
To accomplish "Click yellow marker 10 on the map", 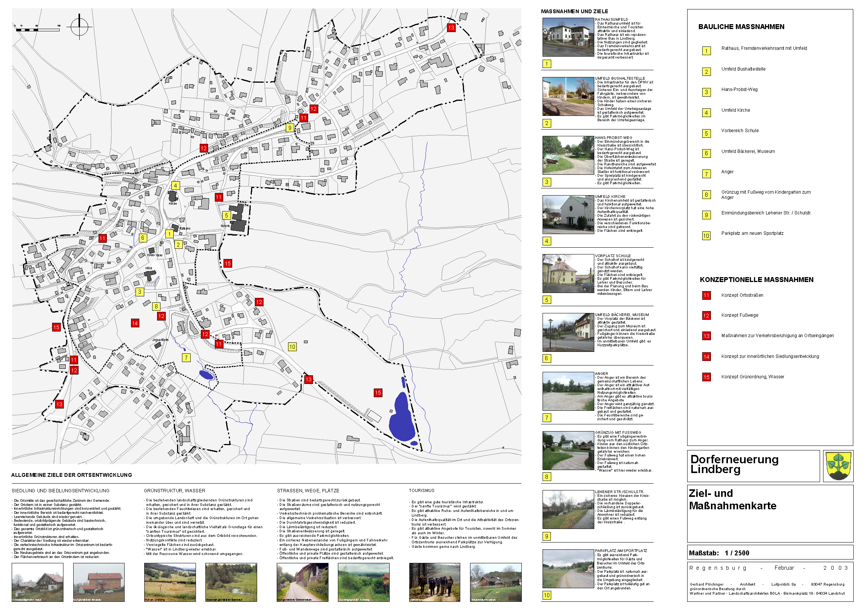I will click(x=292, y=347).
